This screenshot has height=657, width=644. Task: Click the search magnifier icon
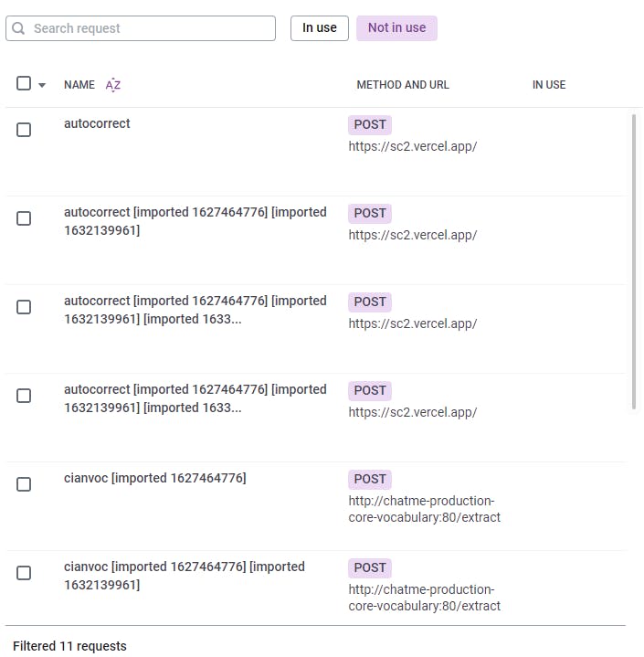(19, 28)
